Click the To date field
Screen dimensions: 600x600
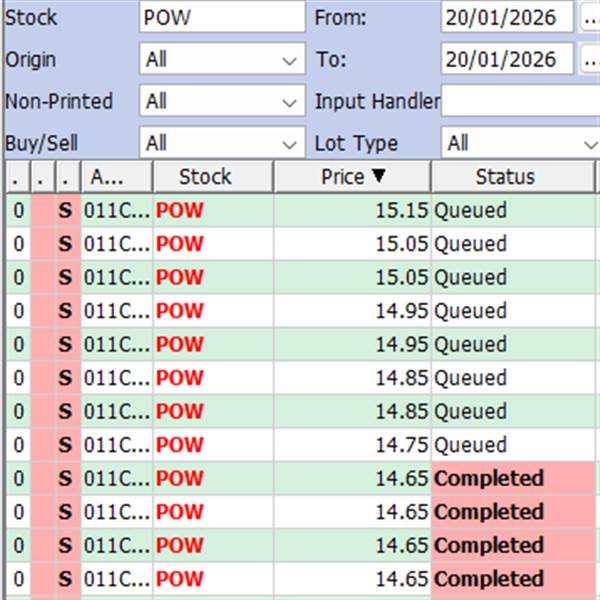point(506,59)
